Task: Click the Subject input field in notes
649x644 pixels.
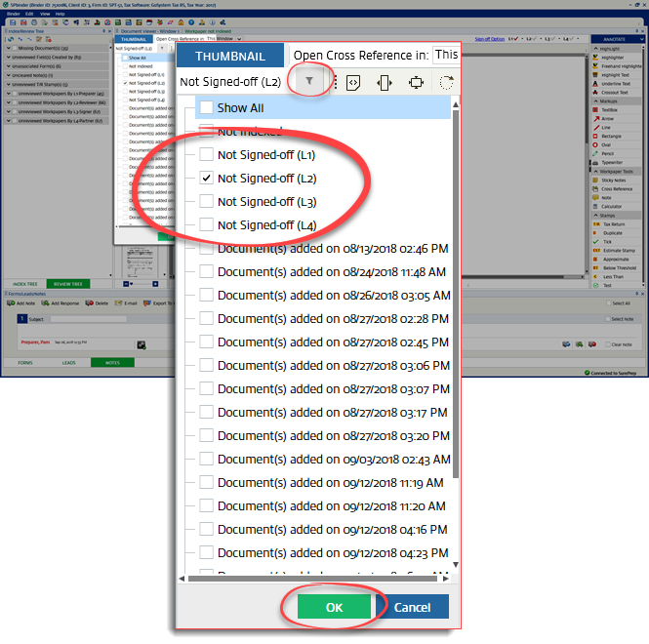Action: click(x=89, y=319)
